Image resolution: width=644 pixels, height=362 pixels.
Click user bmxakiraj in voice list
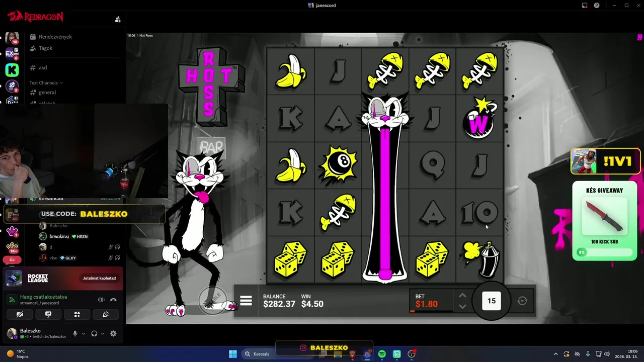59,236
